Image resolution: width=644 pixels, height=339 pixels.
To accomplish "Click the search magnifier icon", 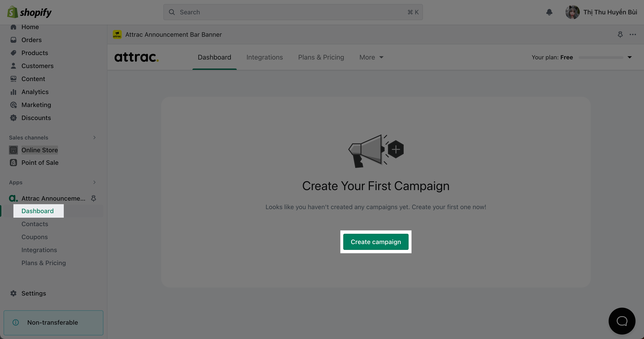I will coord(172,12).
